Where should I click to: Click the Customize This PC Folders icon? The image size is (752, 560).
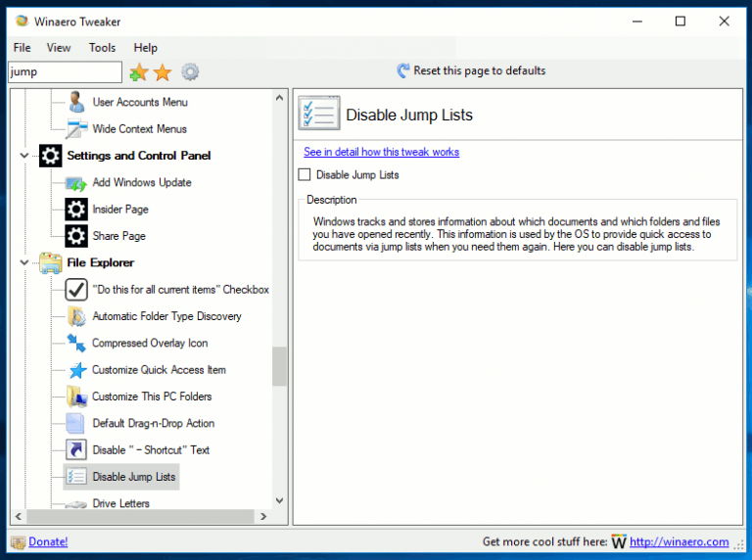pyautogui.click(x=76, y=397)
